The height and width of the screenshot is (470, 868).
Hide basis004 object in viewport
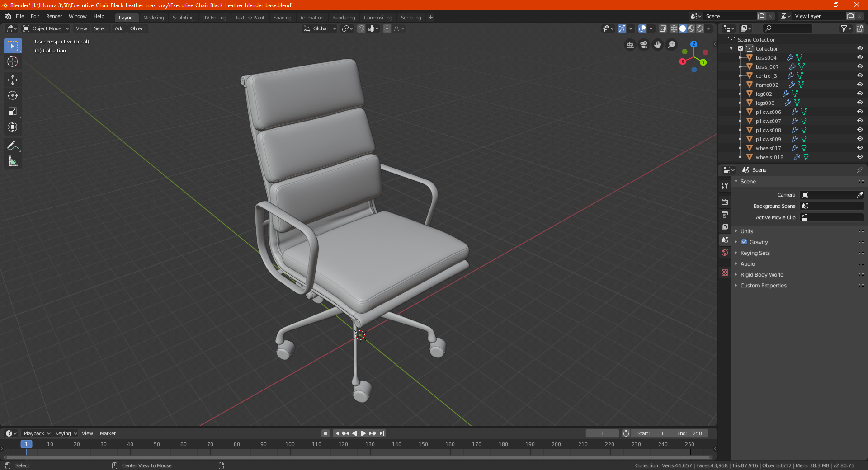click(x=860, y=57)
